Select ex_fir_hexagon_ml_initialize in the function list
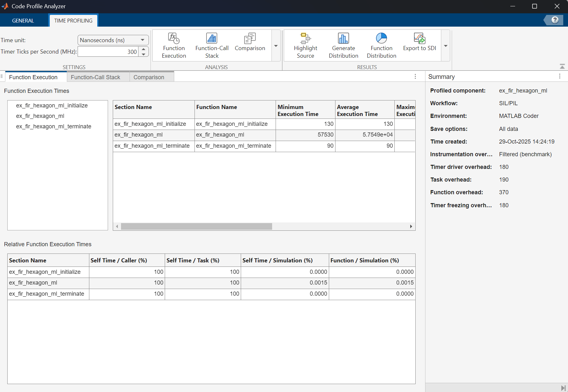The image size is (568, 392). (x=52, y=106)
